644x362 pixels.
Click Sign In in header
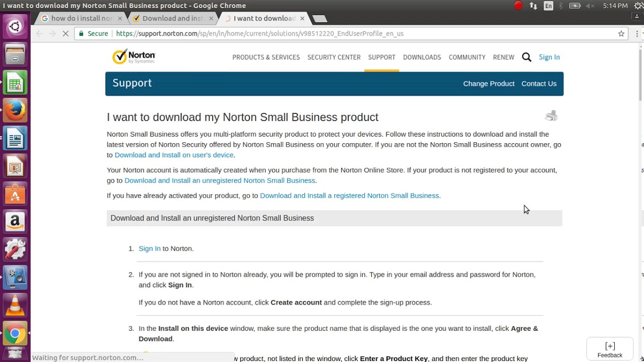[x=549, y=57]
